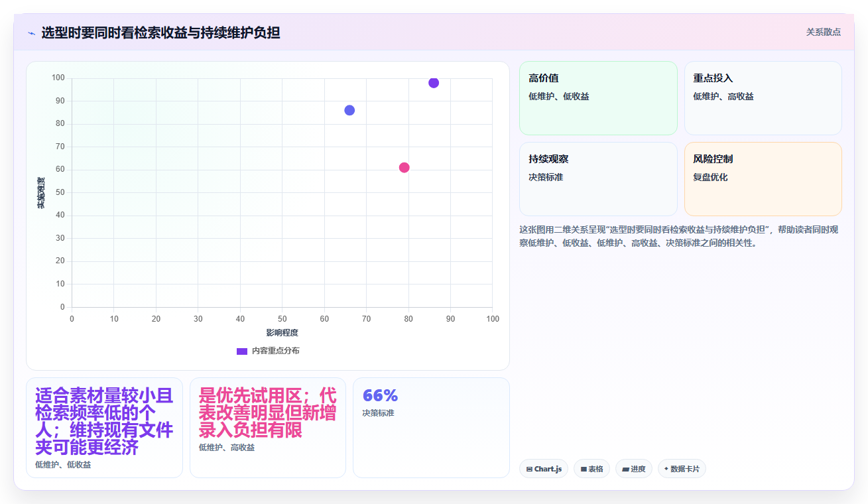Screen dimensions: 868x504
Task: Click the 决策标准 label under 66%
Action: click(x=378, y=413)
